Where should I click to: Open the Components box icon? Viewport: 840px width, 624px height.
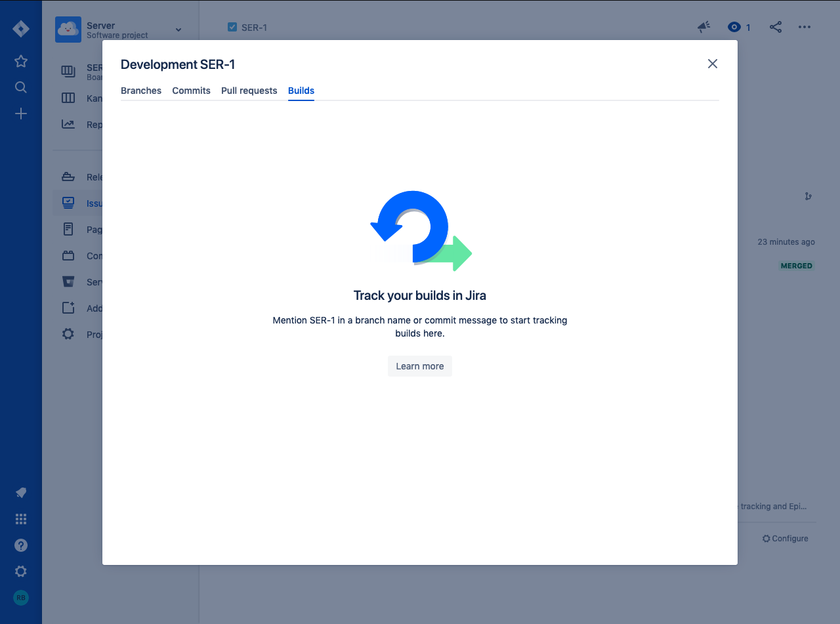[68, 255]
